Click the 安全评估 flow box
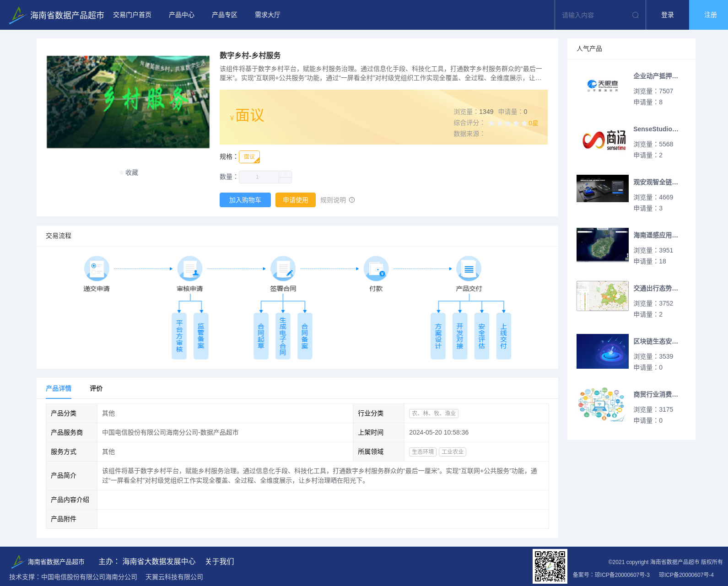 [x=482, y=336]
